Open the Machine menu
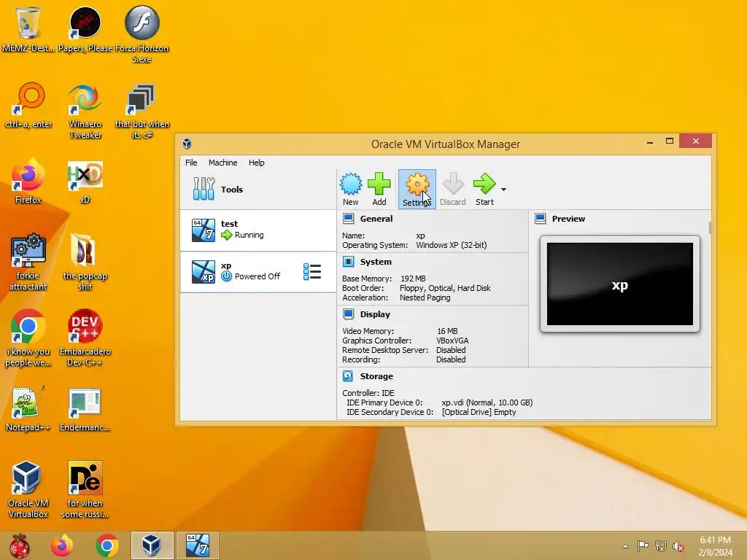Image resolution: width=747 pixels, height=560 pixels. [x=222, y=163]
